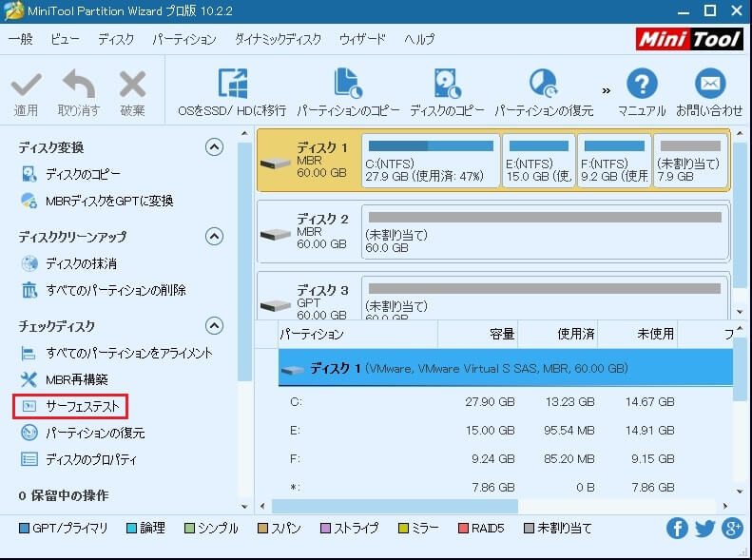The width and height of the screenshot is (752, 560).
Task: Click the ディスクの抹消 globe icon
Action: point(29,263)
